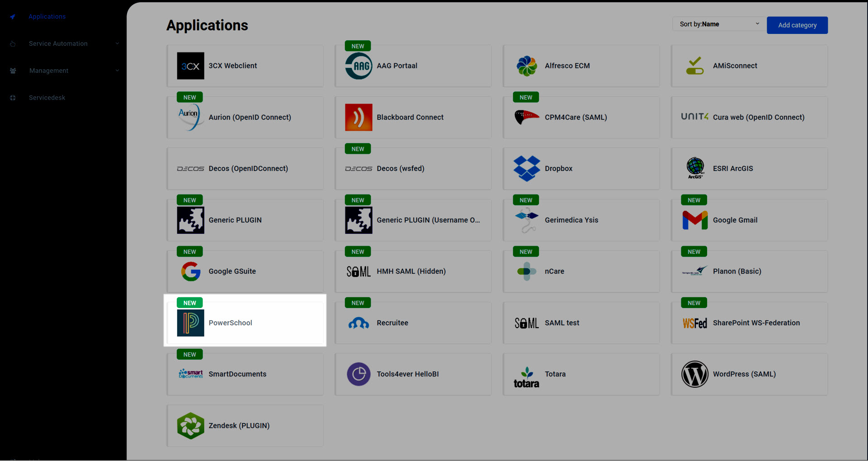This screenshot has height=461, width=868.
Task: Open the Alfresco ECM flower icon
Action: (x=527, y=66)
